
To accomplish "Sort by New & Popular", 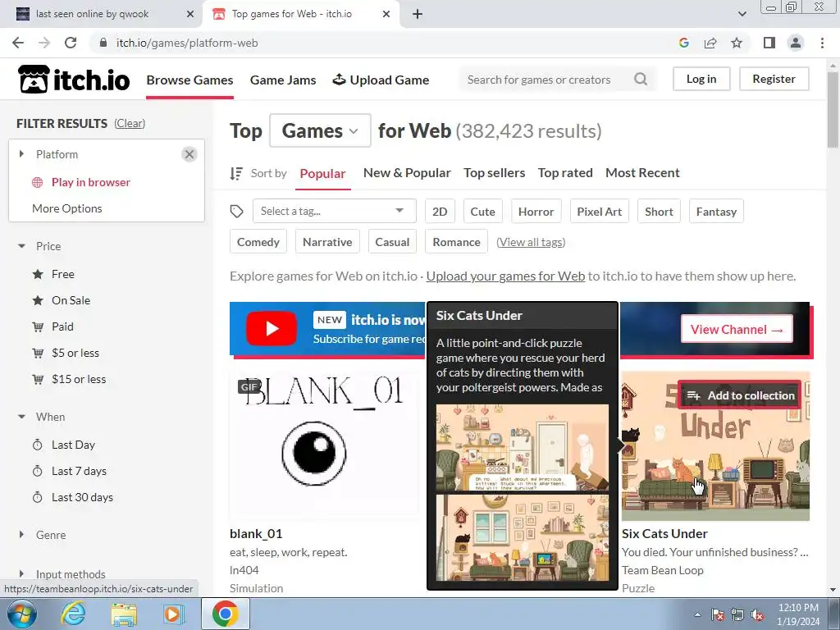I will (x=407, y=173).
